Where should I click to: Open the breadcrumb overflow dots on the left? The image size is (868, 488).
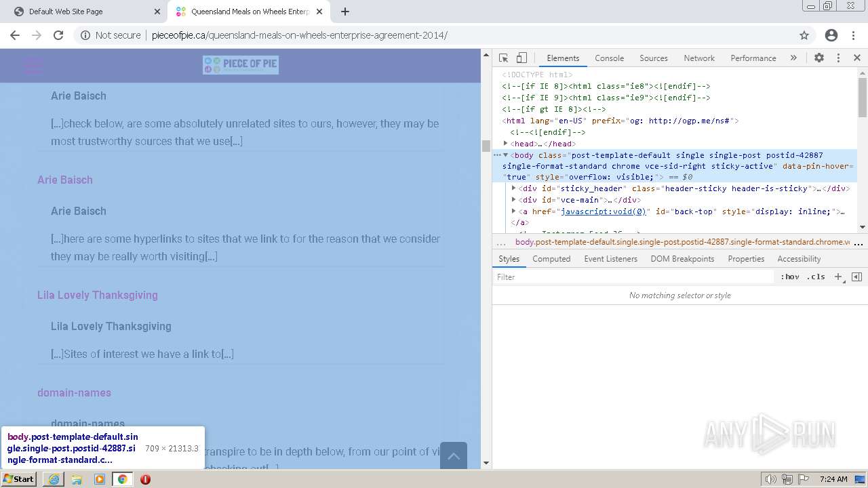(501, 243)
